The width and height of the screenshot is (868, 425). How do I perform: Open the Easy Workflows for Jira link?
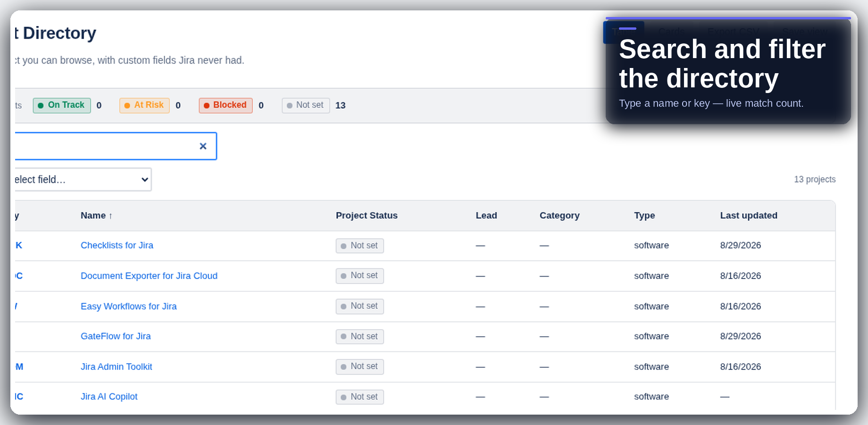pyautogui.click(x=129, y=306)
